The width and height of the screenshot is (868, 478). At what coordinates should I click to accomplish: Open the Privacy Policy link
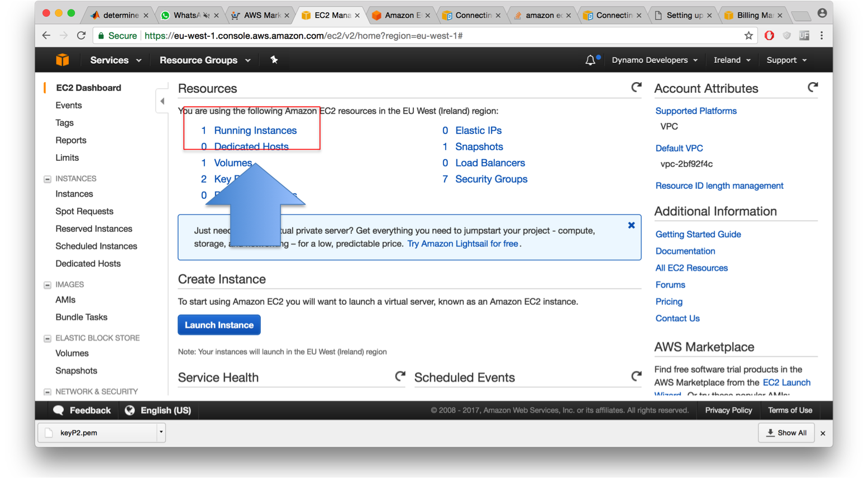(x=728, y=410)
